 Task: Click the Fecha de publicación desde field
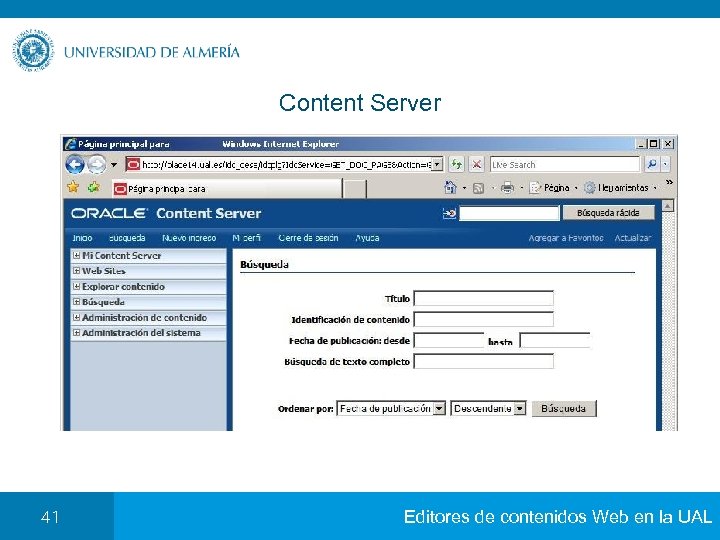pos(449,340)
